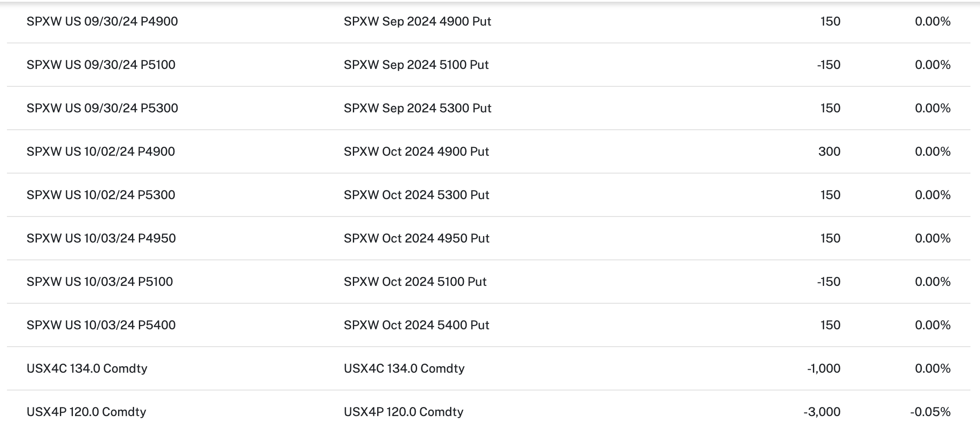This screenshot has height=433, width=980.
Task: Click the USX4C 134.0 Comdty ticker cell
Action: (87, 368)
